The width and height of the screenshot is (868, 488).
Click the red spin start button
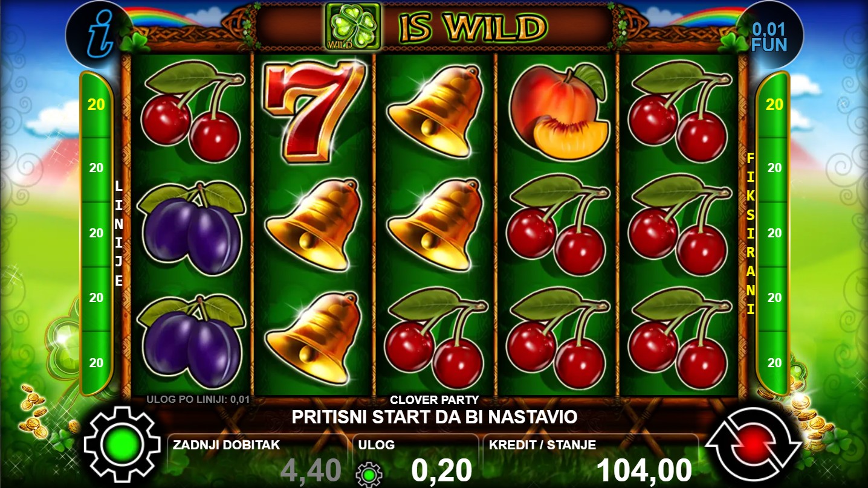tap(754, 446)
